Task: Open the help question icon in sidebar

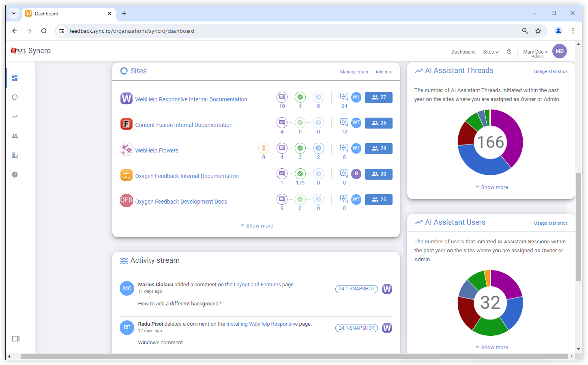Action: [15, 175]
